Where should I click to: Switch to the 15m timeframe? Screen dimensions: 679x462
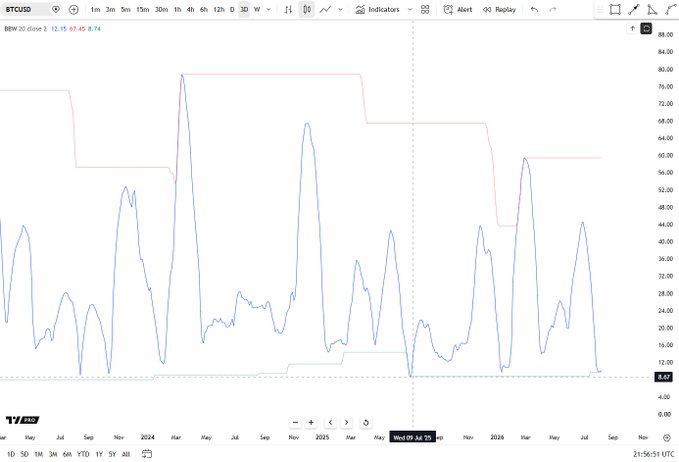(x=142, y=10)
